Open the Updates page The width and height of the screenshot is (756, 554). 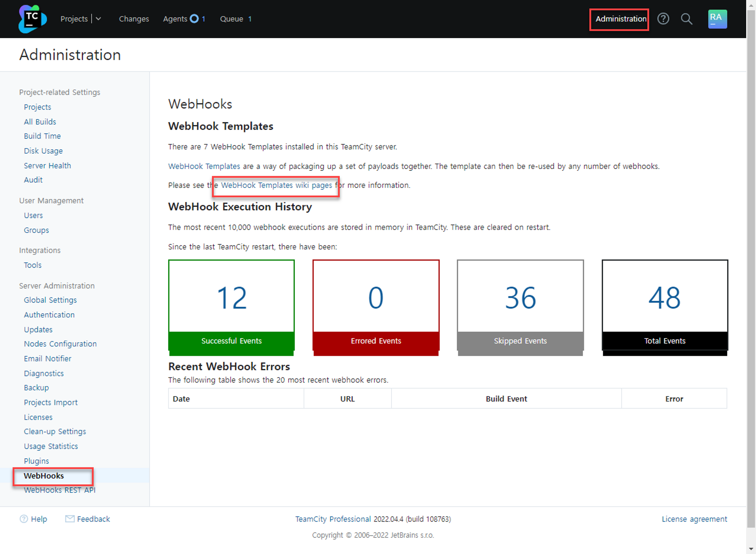pyautogui.click(x=38, y=330)
